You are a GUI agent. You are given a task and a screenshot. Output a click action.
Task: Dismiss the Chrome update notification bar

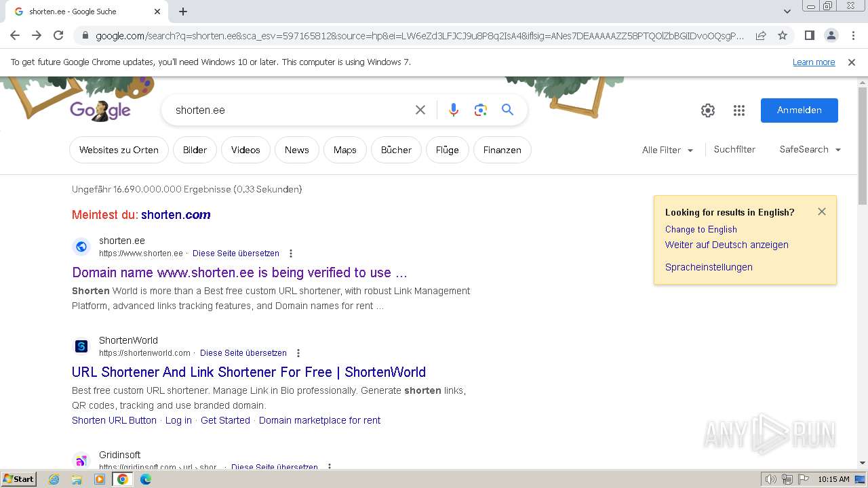click(x=852, y=62)
